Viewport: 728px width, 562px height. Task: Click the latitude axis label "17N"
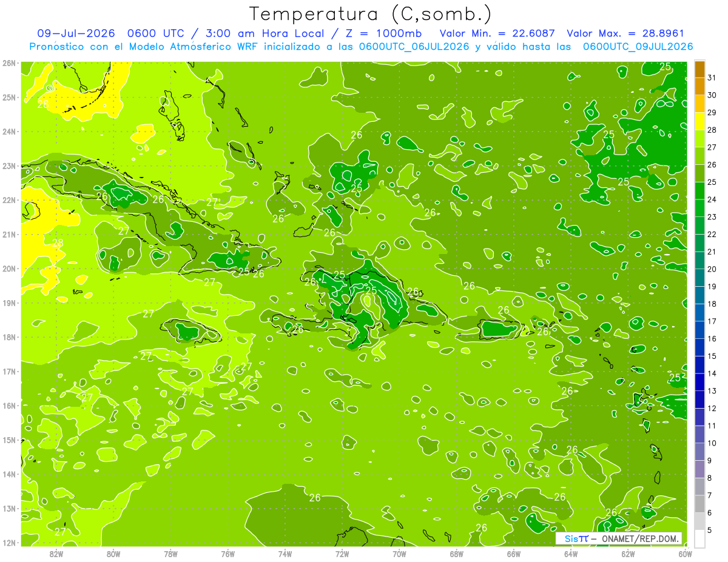click(9, 372)
